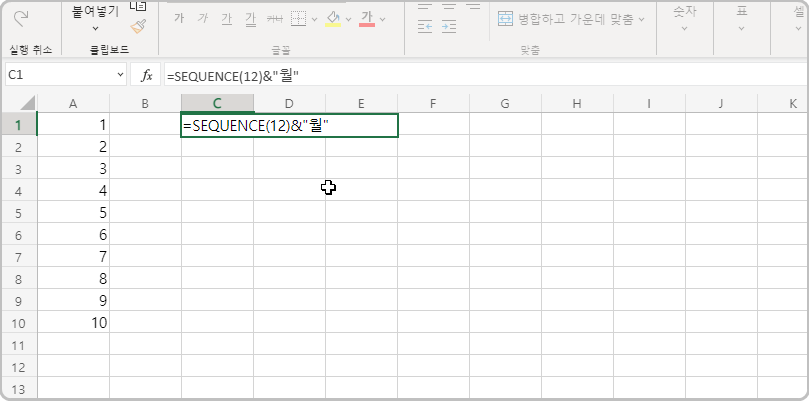Select the Format Painter brush icon

point(138,26)
